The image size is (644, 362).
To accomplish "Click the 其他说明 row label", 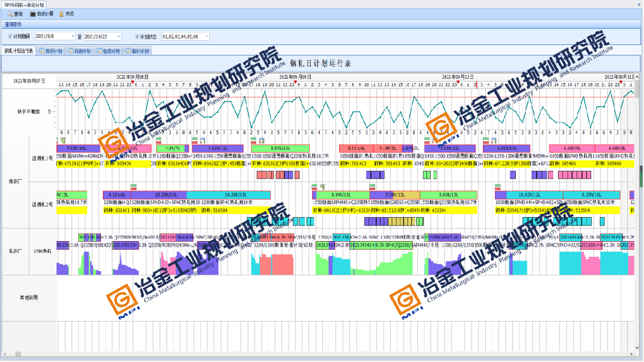I will (x=29, y=298).
